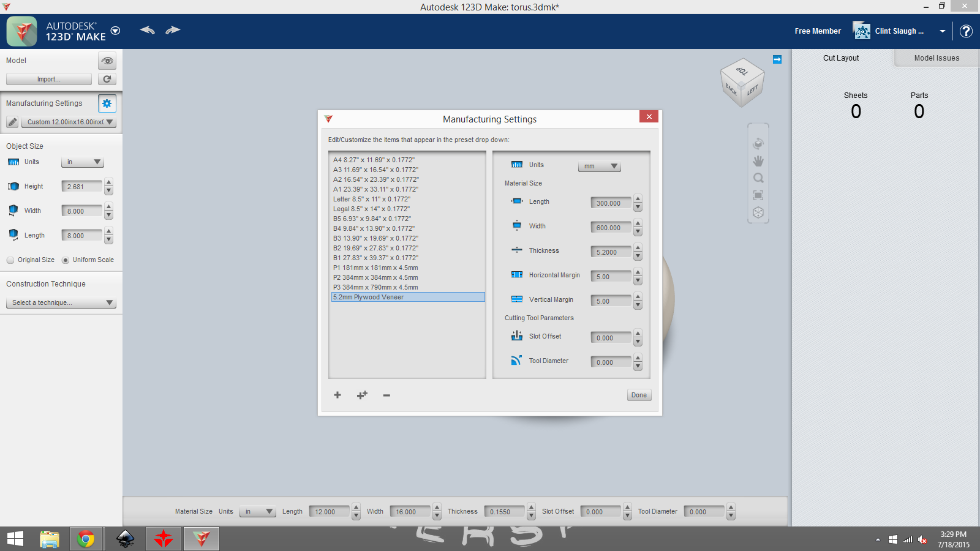Switch to Model Issues tab
The width and height of the screenshot is (980, 551).
coord(937,58)
